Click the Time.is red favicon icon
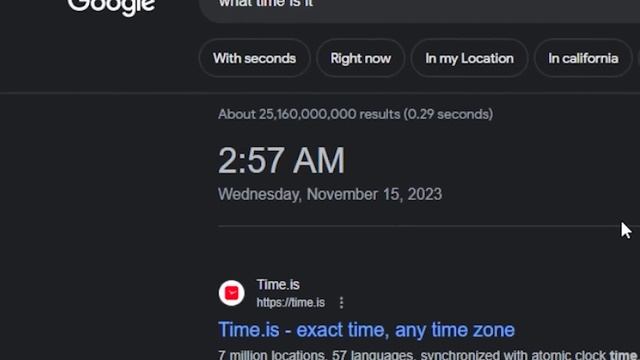This screenshot has width=640, height=360. (x=231, y=293)
